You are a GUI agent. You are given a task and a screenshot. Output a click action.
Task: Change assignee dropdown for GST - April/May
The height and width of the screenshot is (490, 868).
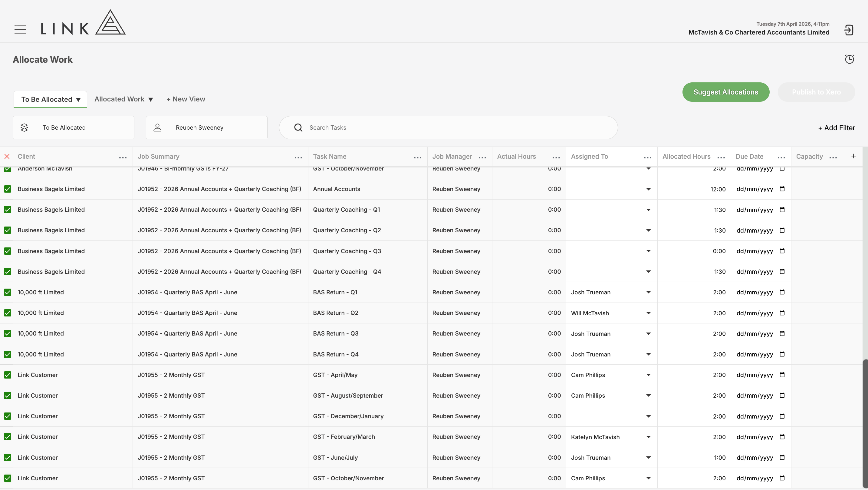click(x=611, y=375)
